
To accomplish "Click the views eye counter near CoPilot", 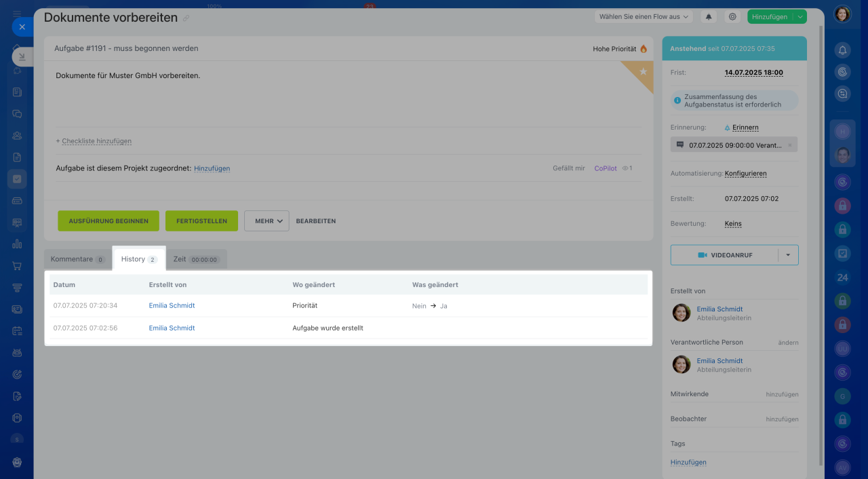I will coord(627,168).
